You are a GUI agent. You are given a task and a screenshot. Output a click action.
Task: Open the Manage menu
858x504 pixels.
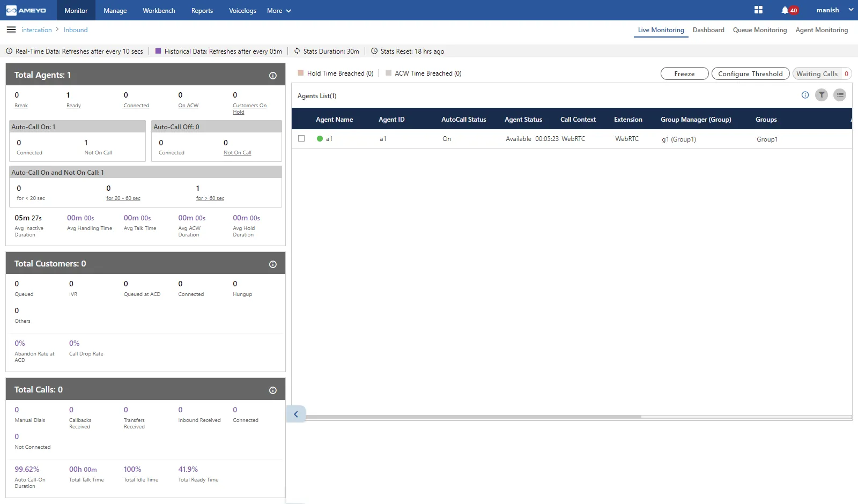pos(115,10)
